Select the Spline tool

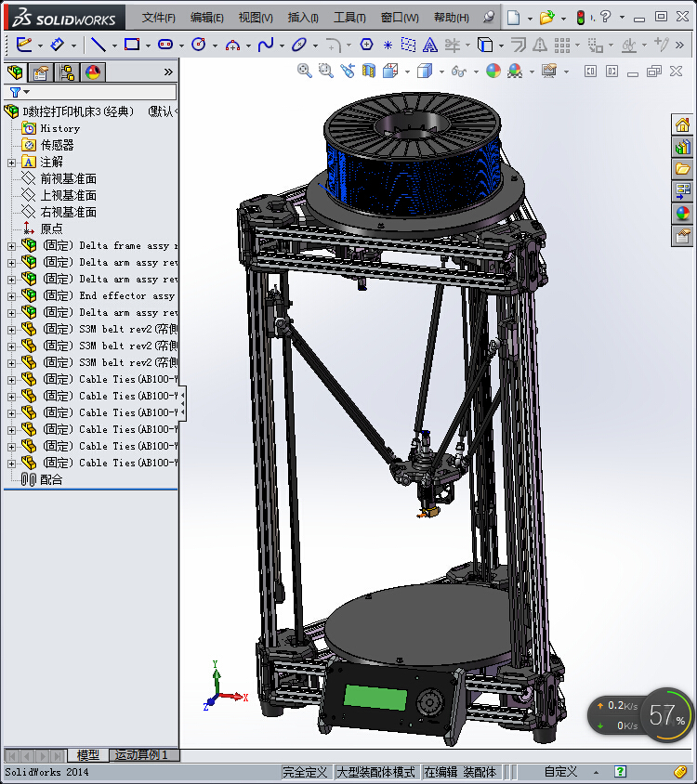pos(266,45)
